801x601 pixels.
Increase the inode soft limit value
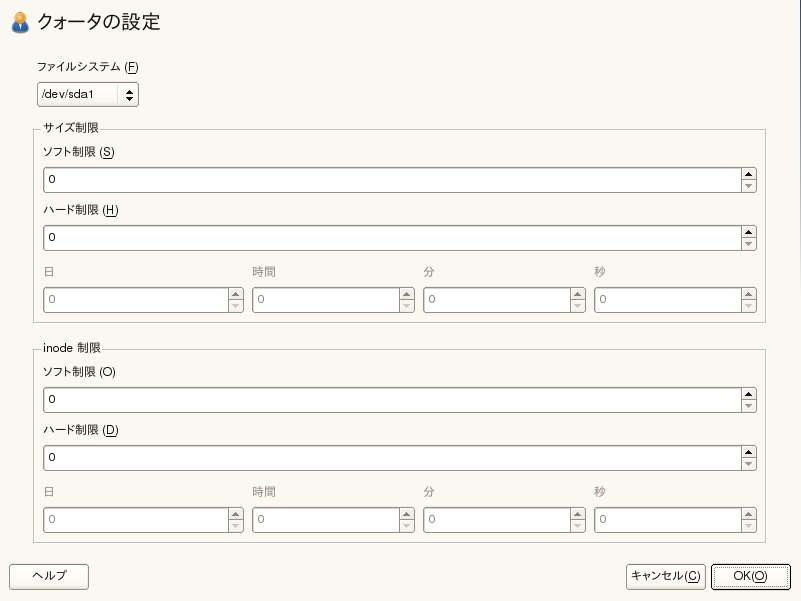click(749, 394)
